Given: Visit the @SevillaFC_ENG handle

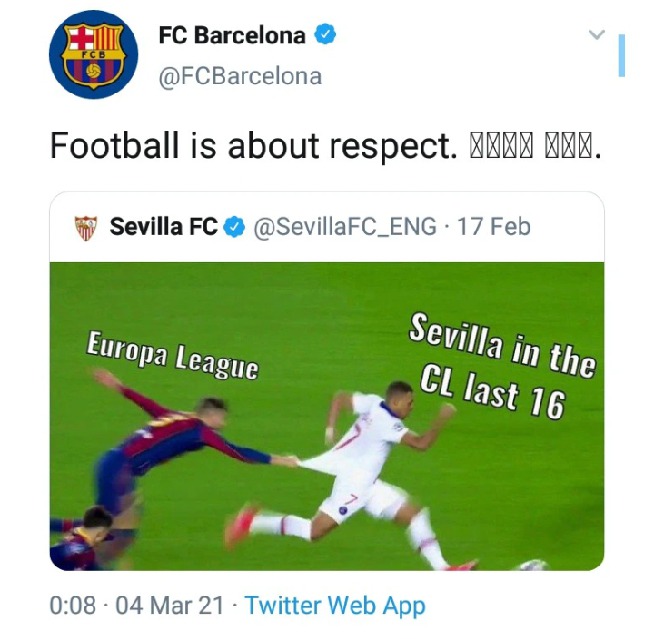Looking at the screenshot, I should click(345, 227).
